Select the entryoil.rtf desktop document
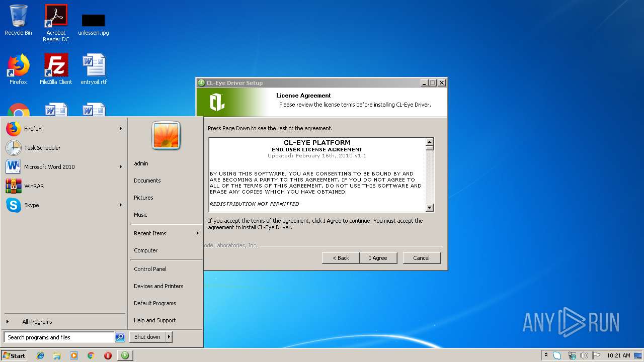 point(94,69)
